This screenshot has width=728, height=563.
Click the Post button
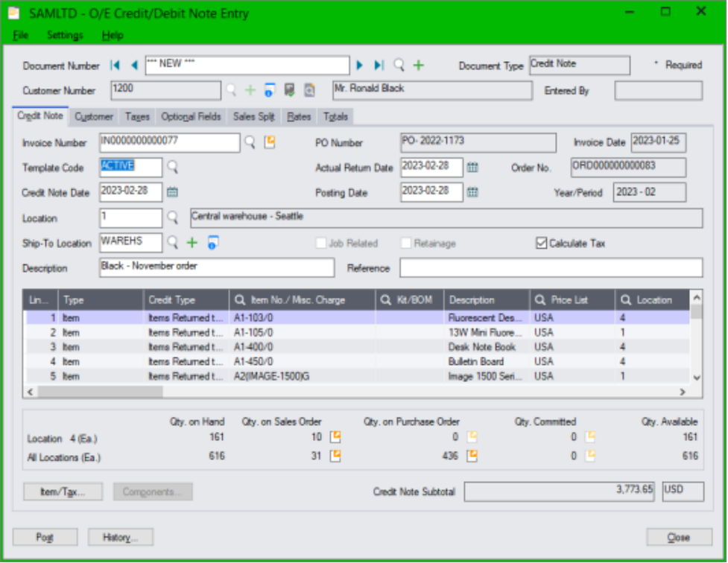coord(45,537)
